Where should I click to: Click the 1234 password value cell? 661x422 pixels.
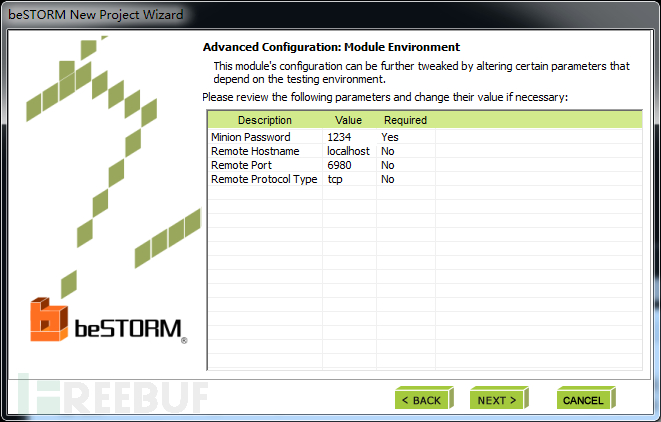[349, 137]
